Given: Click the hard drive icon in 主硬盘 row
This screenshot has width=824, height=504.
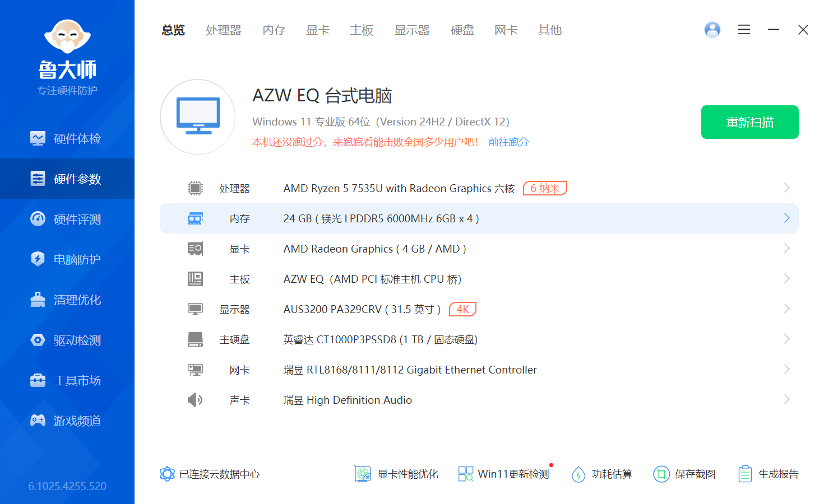Looking at the screenshot, I should [x=195, y=339].
